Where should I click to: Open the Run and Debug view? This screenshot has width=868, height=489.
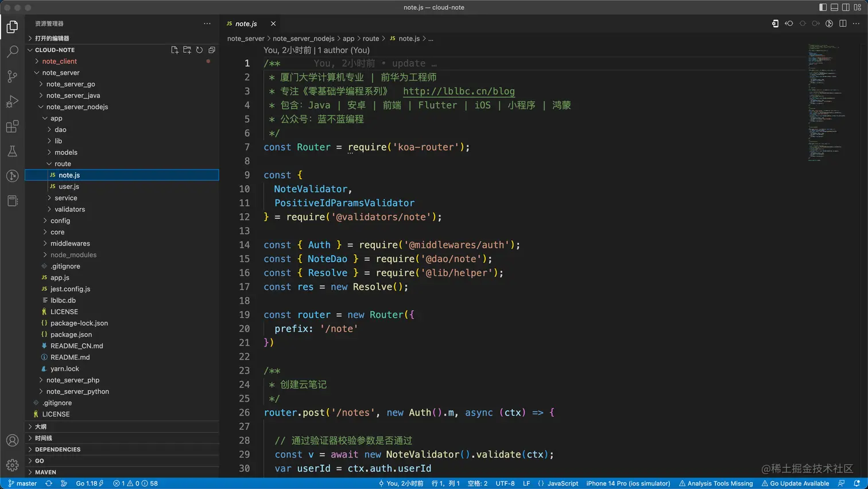point(12,102)
